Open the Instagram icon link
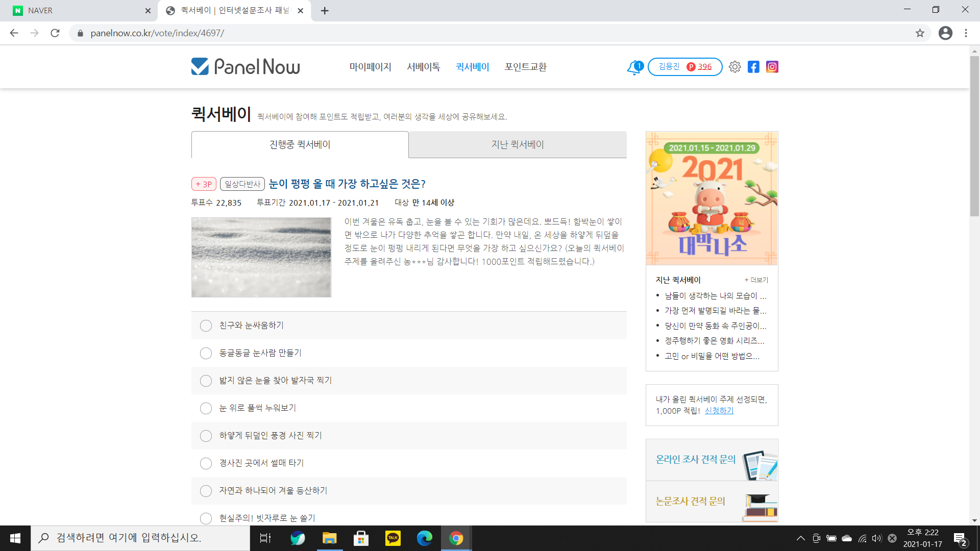 (772, 67)
